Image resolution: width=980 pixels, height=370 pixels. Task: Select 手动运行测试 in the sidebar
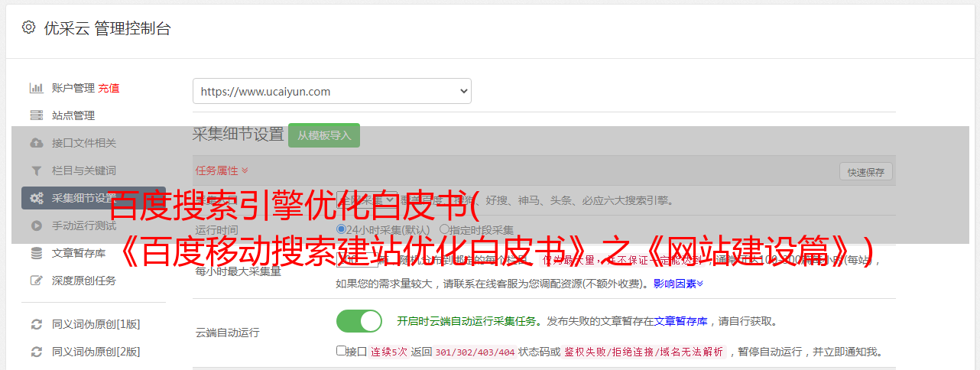(x=84, y=226)
